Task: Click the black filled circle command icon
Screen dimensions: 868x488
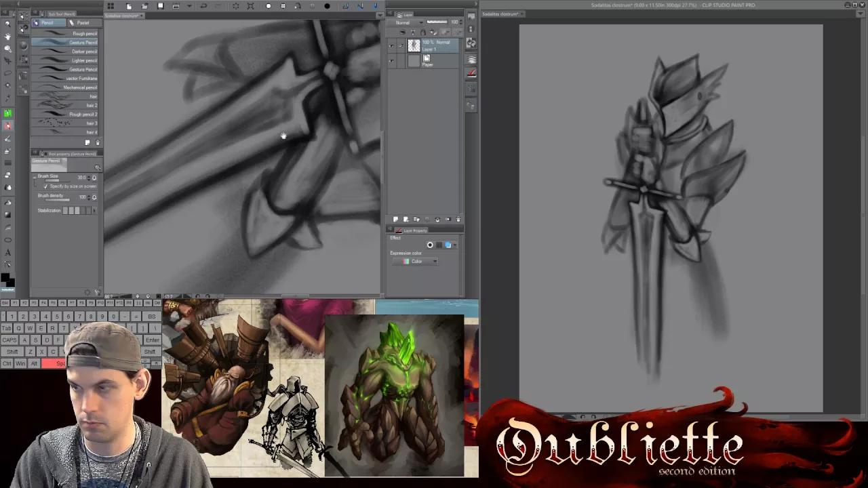Action: 328,6
